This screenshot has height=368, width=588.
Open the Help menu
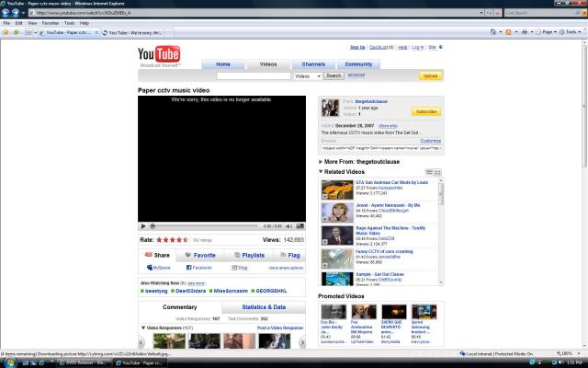point(85,23)
